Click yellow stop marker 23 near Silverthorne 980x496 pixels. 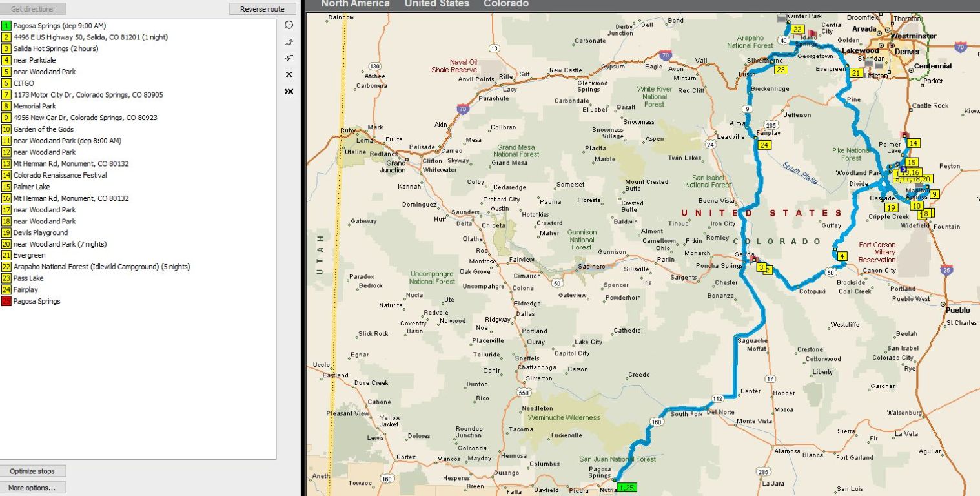(781, 70)
